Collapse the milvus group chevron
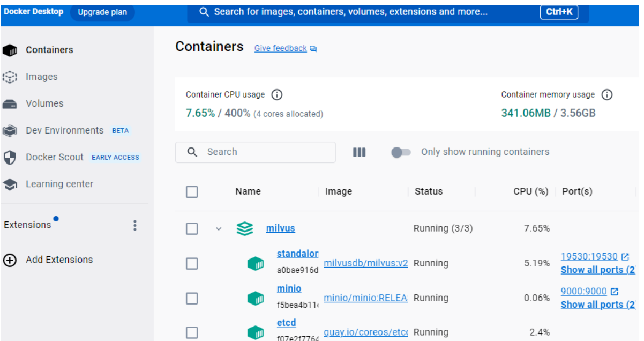Screen dimensions: 644x341 coord(219,229)
